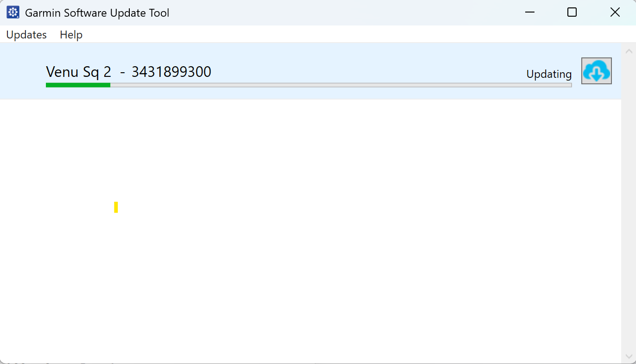Select the Venu Sq 2 device header
This screenshot has height=364, width=636.
click(x=78, y=72)
